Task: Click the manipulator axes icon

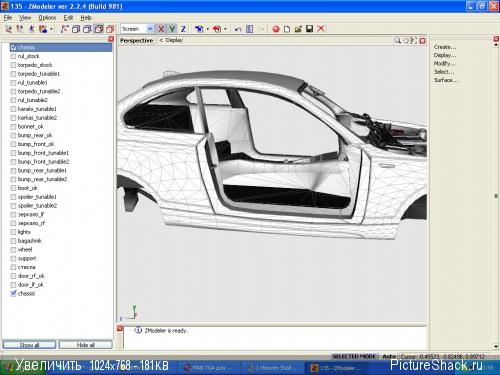Action: (64, 29)
